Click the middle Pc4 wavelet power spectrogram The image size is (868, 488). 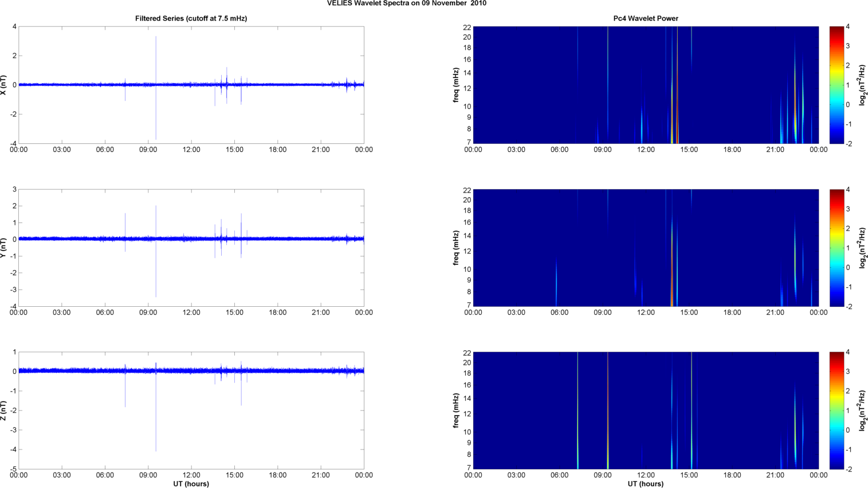646,248
